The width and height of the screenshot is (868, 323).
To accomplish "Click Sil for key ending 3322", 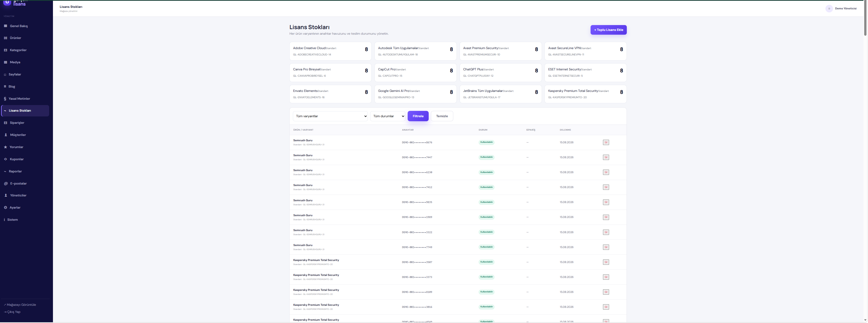I will (606, 232).
